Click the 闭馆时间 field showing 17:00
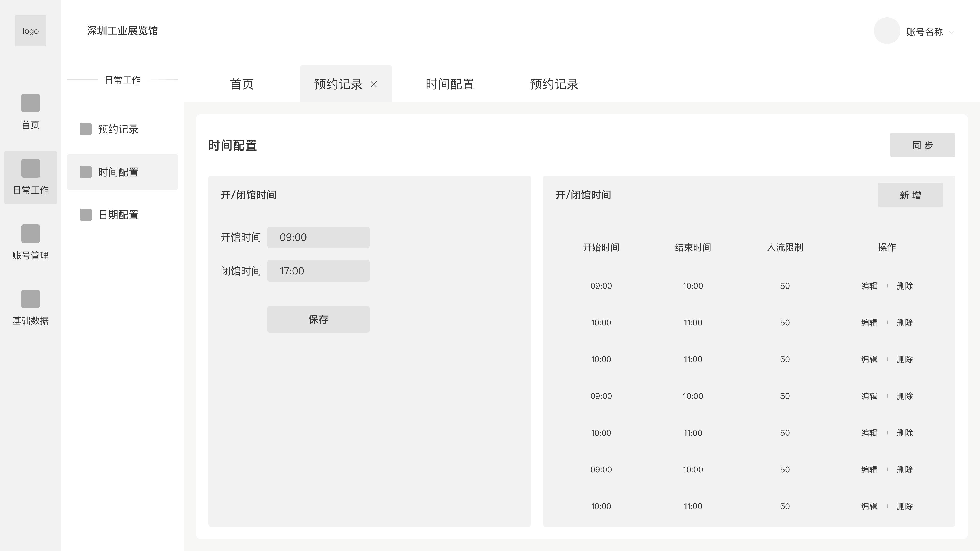 (x=318, y=271)
